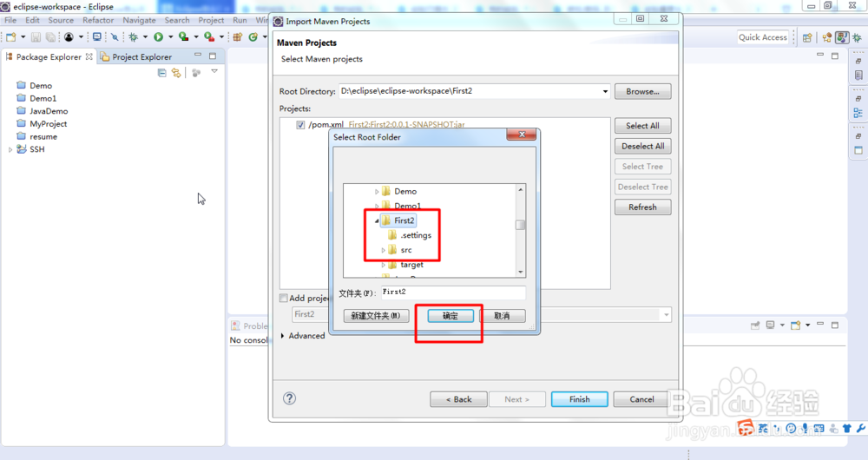868x460 pixels.
Task: Switch to the Debug perspective icon
Action: [857, 37]
